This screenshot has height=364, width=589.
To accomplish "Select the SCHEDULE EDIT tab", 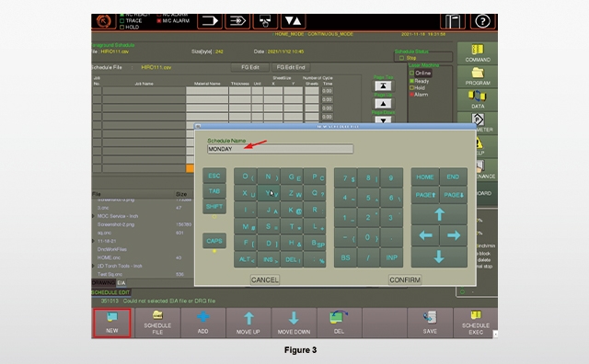I will coord(110,292).
